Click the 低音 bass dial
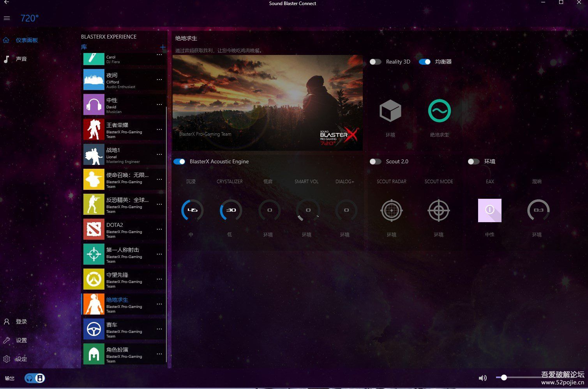 tap(269, 210)
